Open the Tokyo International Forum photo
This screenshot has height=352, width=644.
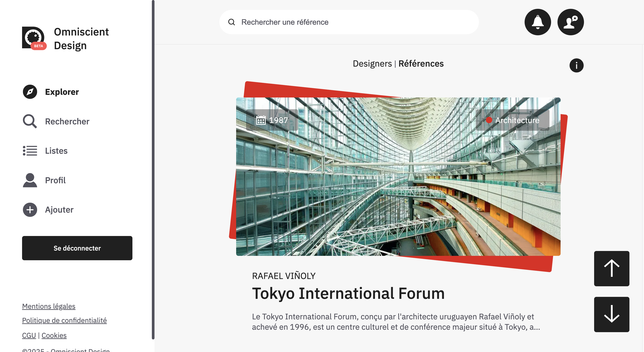coord(398,176)
